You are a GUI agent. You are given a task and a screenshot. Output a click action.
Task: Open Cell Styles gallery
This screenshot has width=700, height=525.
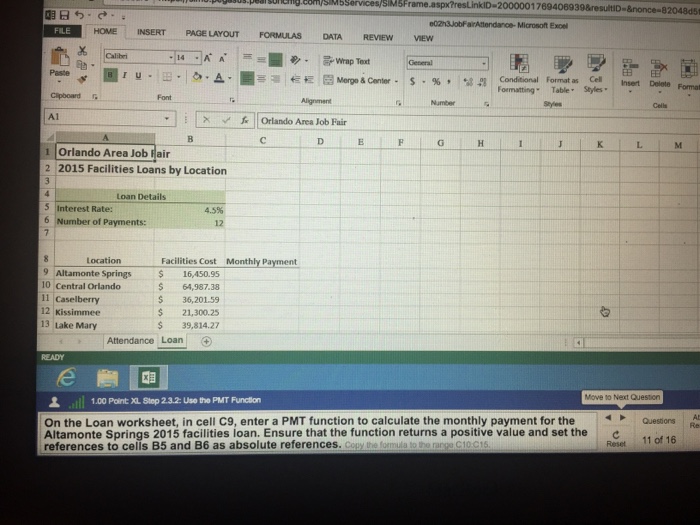[596, 74]
